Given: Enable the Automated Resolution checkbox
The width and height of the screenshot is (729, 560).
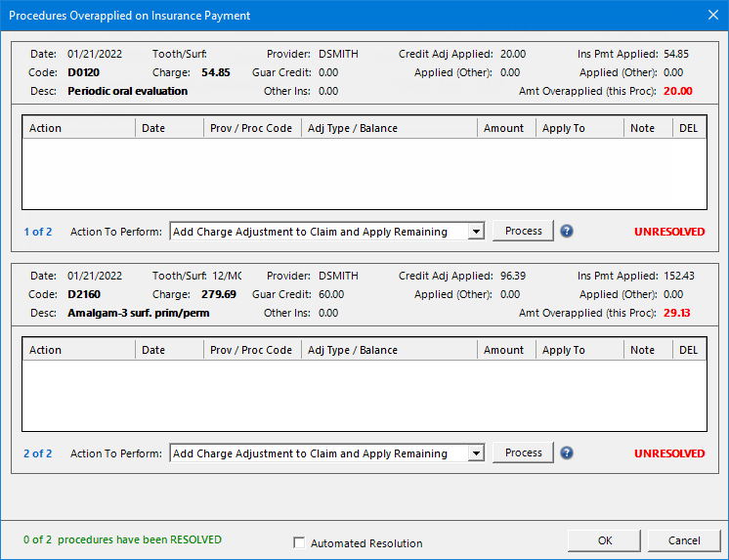Looking at the screenshot, I should pos(300,543).
